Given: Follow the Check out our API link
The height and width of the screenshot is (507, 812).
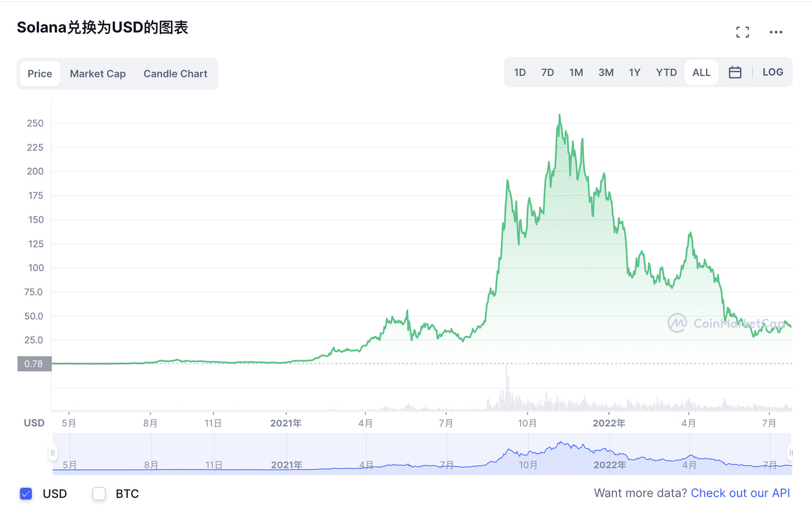Looking at the screenshot, I should 741,493.
